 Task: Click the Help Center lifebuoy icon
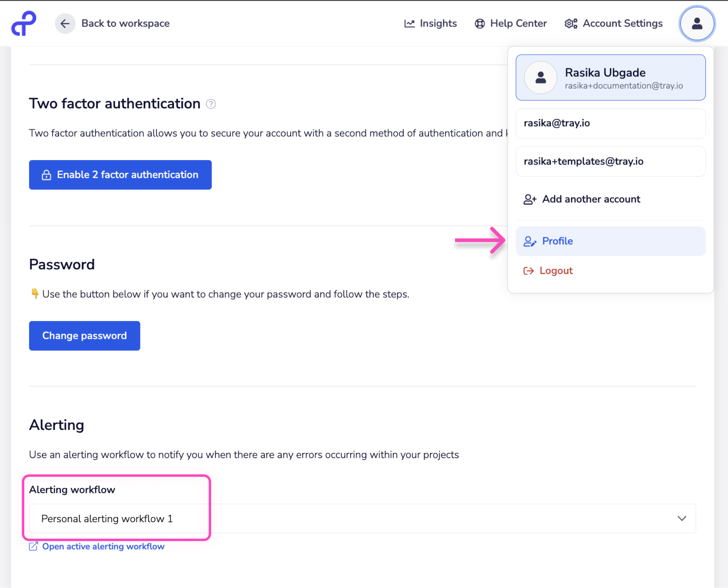click(480, 23)
